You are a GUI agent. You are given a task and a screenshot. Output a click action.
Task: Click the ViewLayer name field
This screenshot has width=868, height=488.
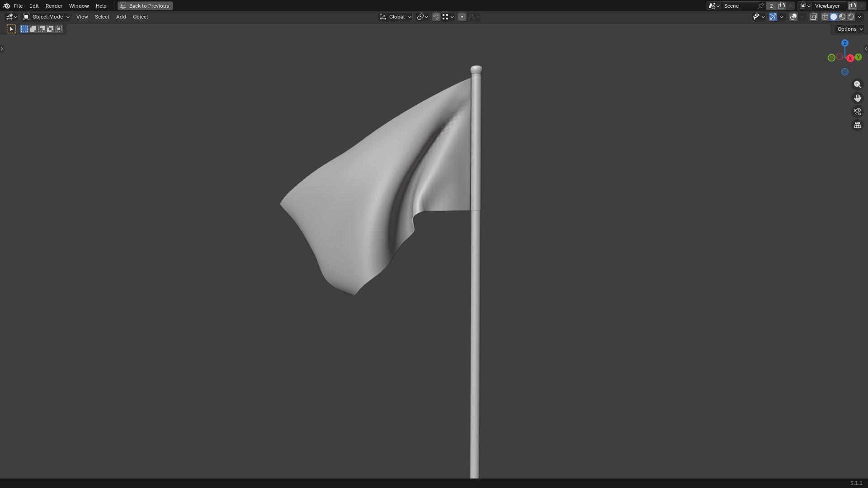click(x=830, y=6)
